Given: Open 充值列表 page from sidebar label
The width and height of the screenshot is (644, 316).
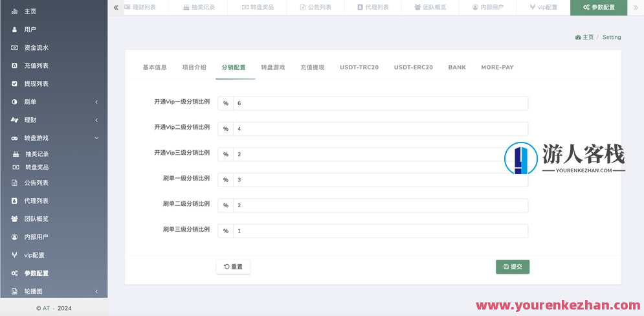Looking at the screenshot, I should pos(36,66).
